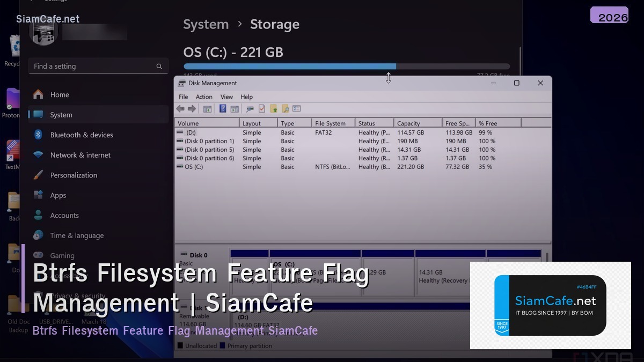644x362 pixels.
Task: Open the File menu in Disk Management
Action: pos(183,97)
